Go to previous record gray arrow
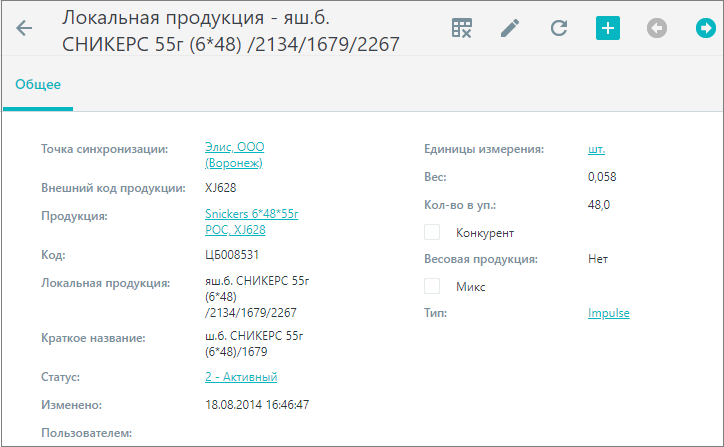Screen dimensions: 724x447 (x=657, y=28)
